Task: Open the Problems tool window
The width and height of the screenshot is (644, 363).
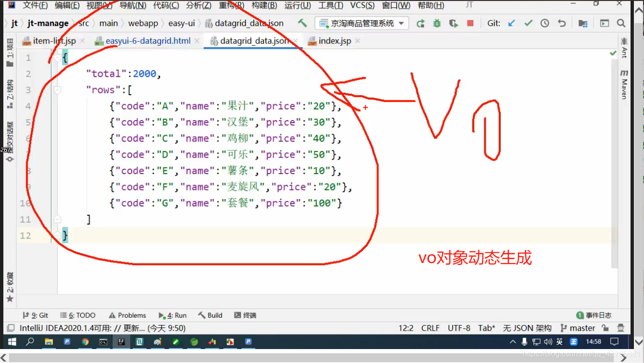Action: pos(127,315)
